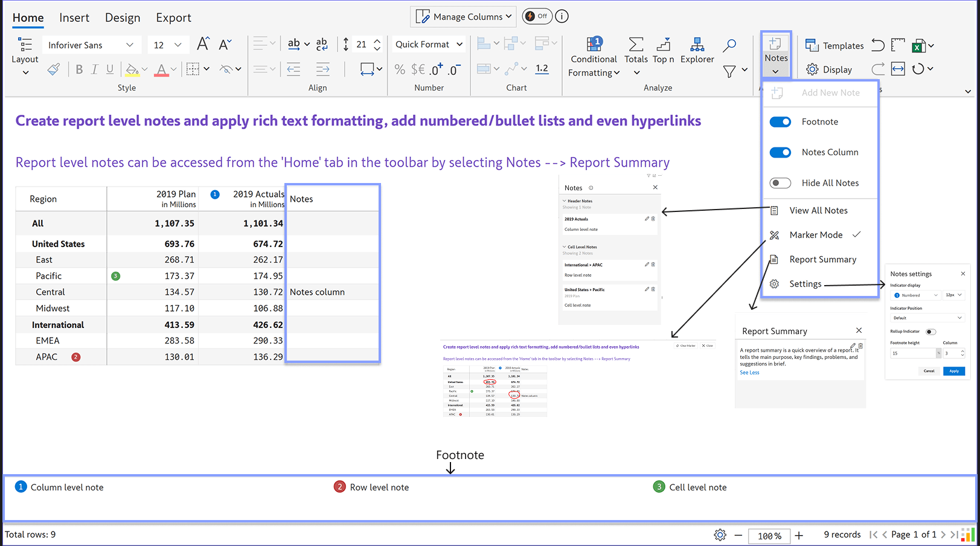The height and width of the screenshot is (546, 980).
Task: Open the Export ribbon tab
Action: coord(173,18)
